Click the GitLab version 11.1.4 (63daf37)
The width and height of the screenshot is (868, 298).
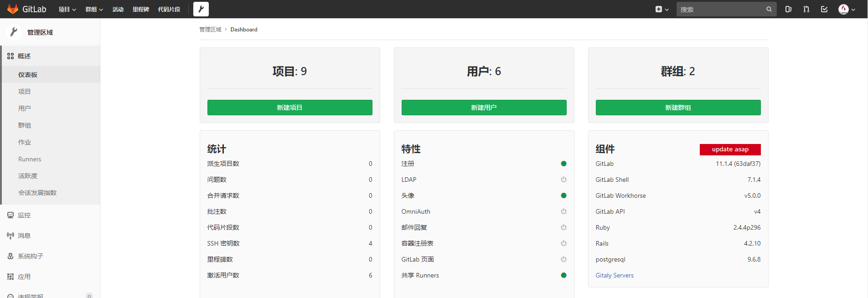(x=738, y=164)
